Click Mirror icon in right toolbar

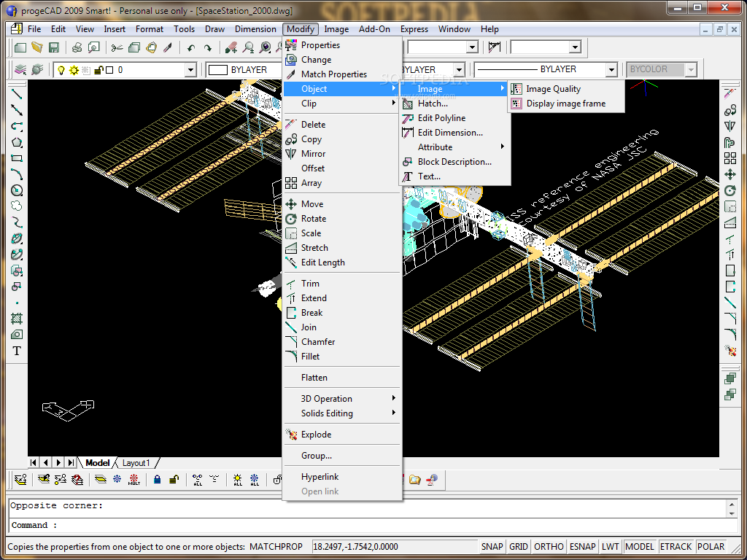729,126
